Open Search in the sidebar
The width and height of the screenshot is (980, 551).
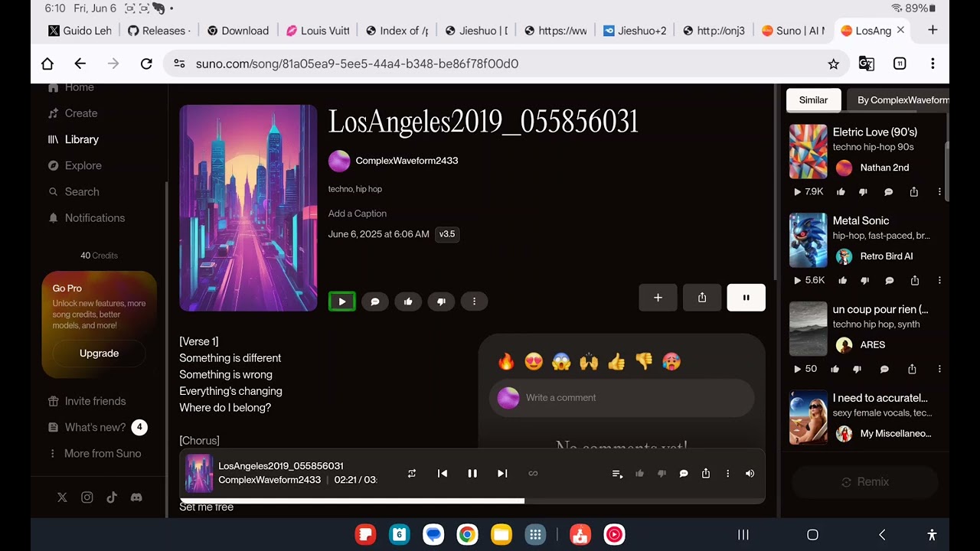point(73,191)
